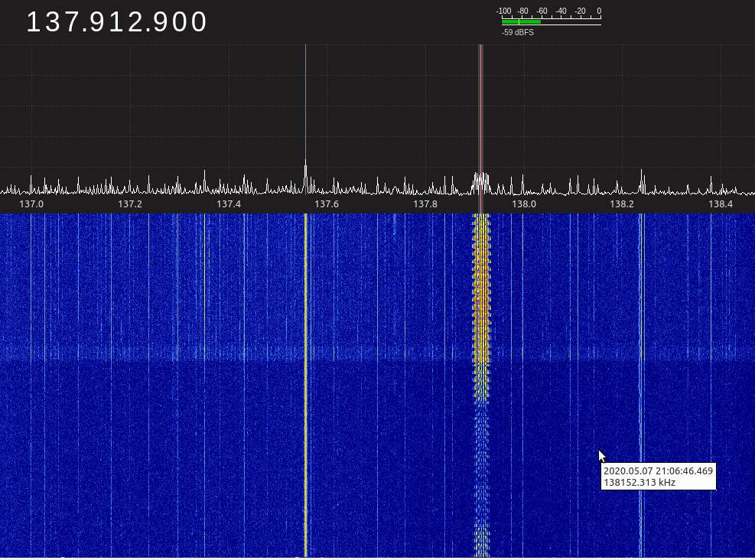Click the -59 dBFS level reading
This screenshot has width=755, height=560.
(x=518, y=33)
